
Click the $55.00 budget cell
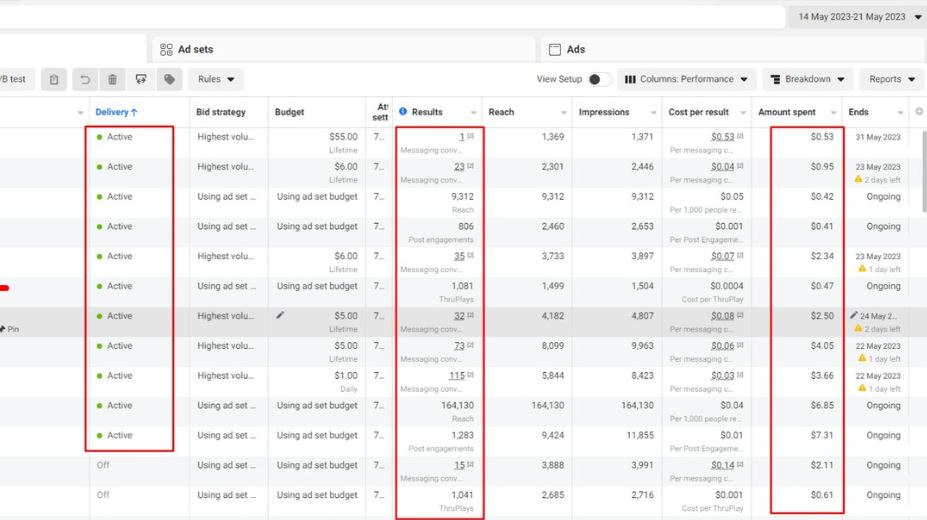[343, 137]
